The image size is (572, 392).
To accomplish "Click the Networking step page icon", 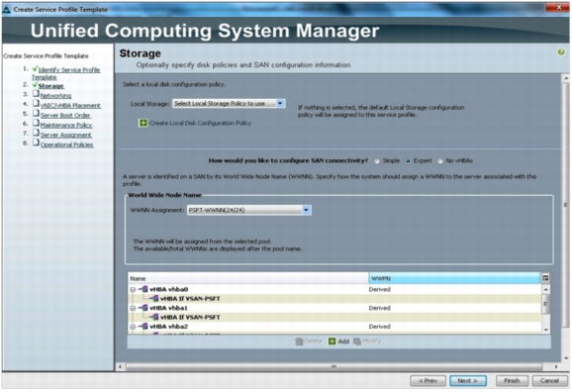I will click(36, 94).
